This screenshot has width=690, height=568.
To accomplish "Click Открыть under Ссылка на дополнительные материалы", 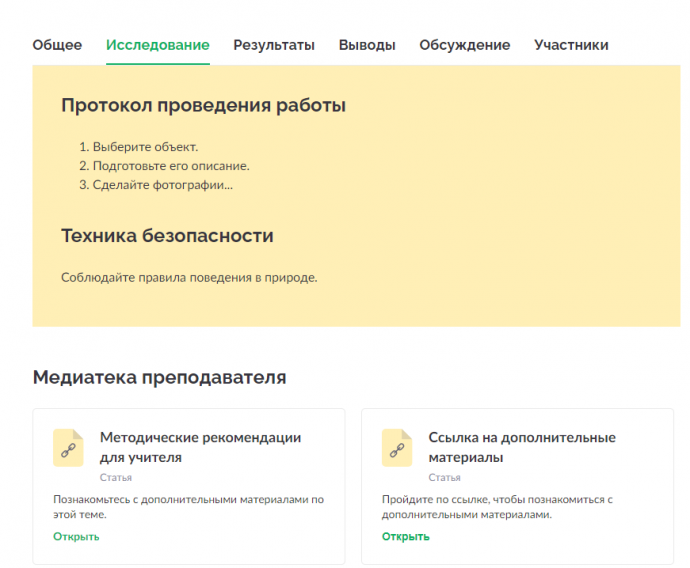I will pyautogui.click(x=405, y=536).
